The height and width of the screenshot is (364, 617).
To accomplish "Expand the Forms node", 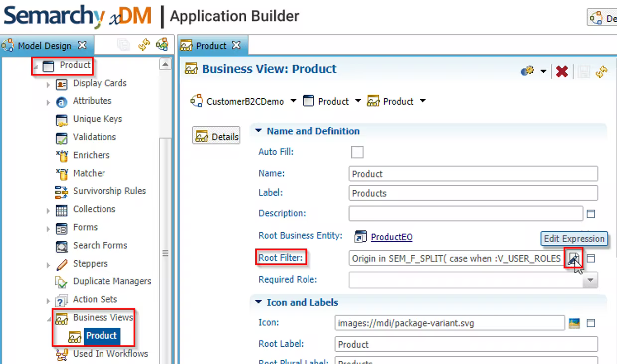I will pos(48,229).
